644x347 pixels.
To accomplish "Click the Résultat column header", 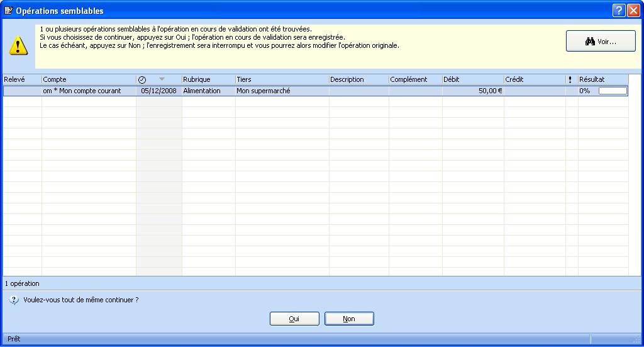I will (x=602, y=80).
